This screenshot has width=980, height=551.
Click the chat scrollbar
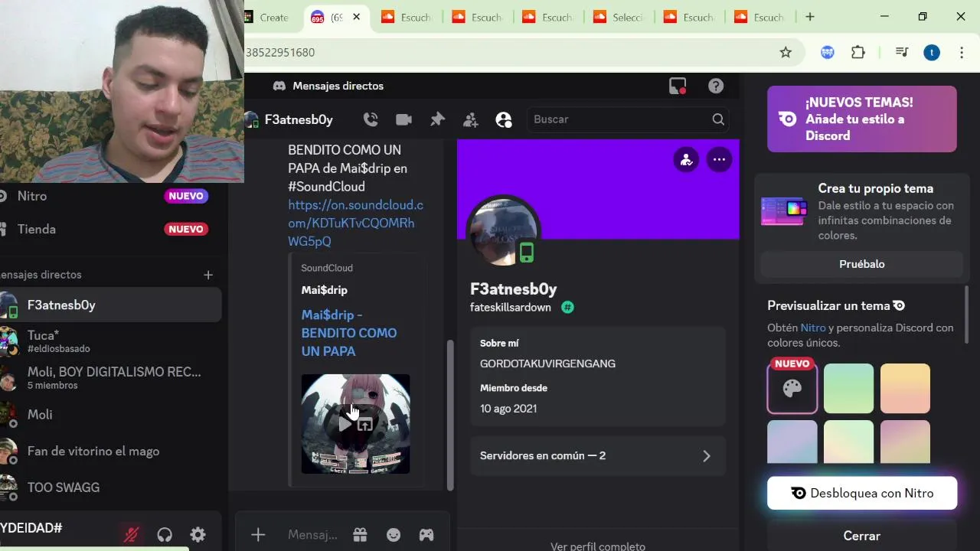450,414
